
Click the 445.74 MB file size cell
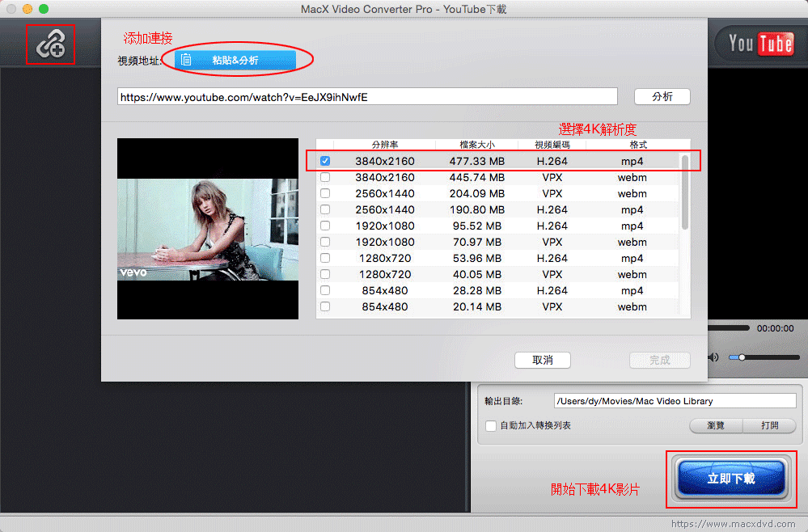(x=476, y=177)
